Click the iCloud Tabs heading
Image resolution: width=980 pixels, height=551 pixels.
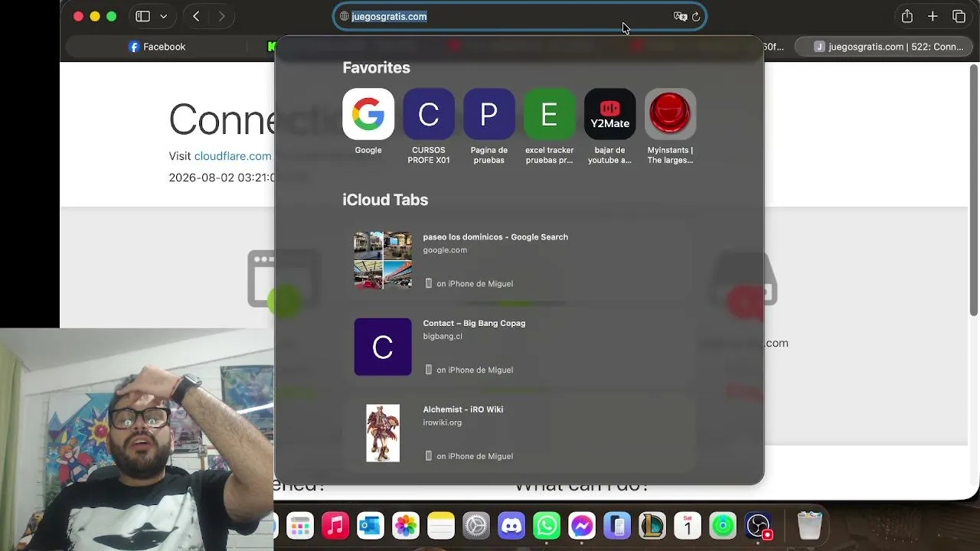coord(385,200)
